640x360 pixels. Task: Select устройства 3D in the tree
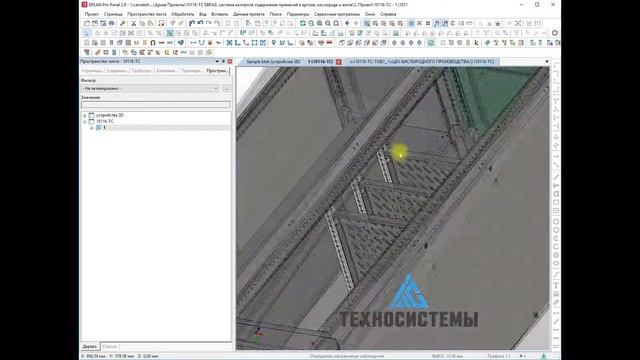coord(109,115)
